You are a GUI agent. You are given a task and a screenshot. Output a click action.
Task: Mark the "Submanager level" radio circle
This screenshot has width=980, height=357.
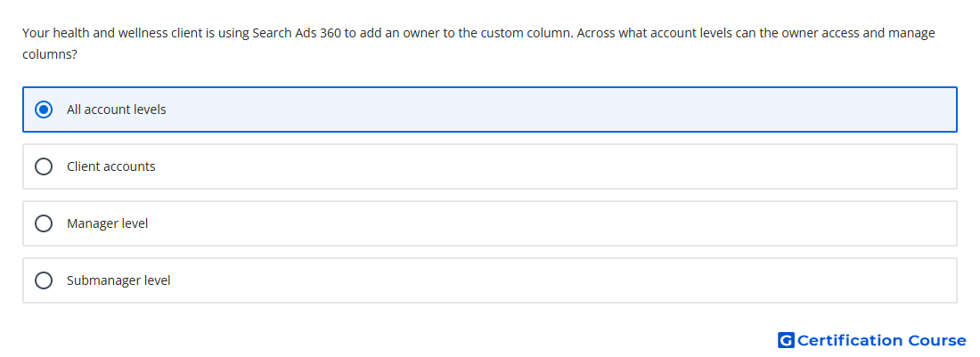(x=43, y=280)
